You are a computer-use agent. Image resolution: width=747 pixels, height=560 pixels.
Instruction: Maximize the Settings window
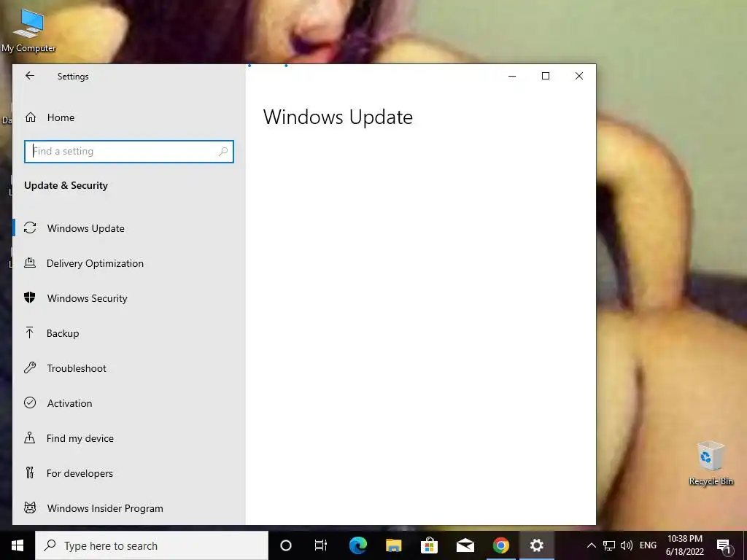(x=546, y=76)
